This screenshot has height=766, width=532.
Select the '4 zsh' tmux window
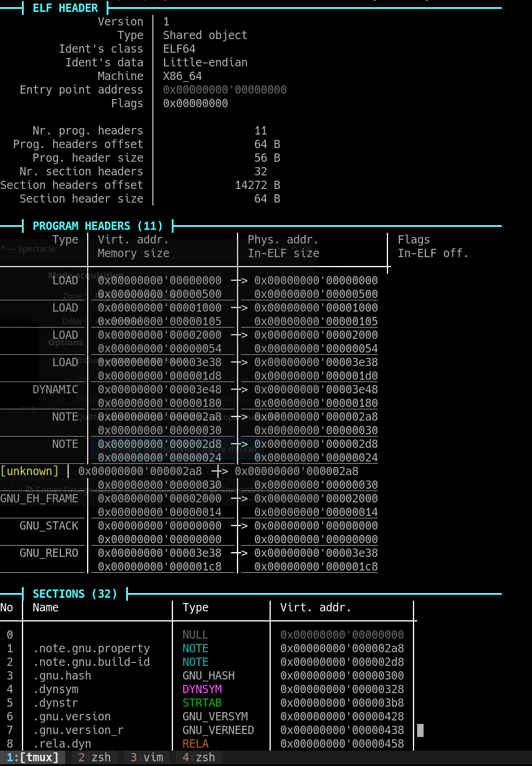198,757
